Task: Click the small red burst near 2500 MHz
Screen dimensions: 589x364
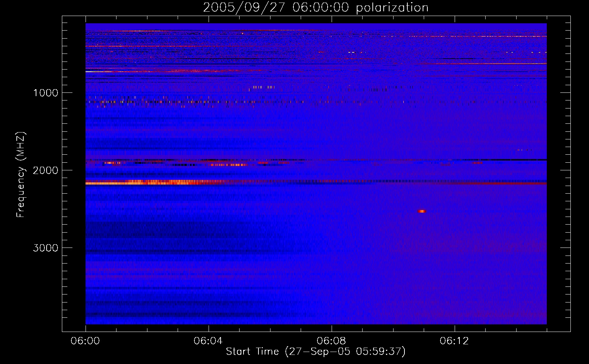Action: click(x=422, y=211)
